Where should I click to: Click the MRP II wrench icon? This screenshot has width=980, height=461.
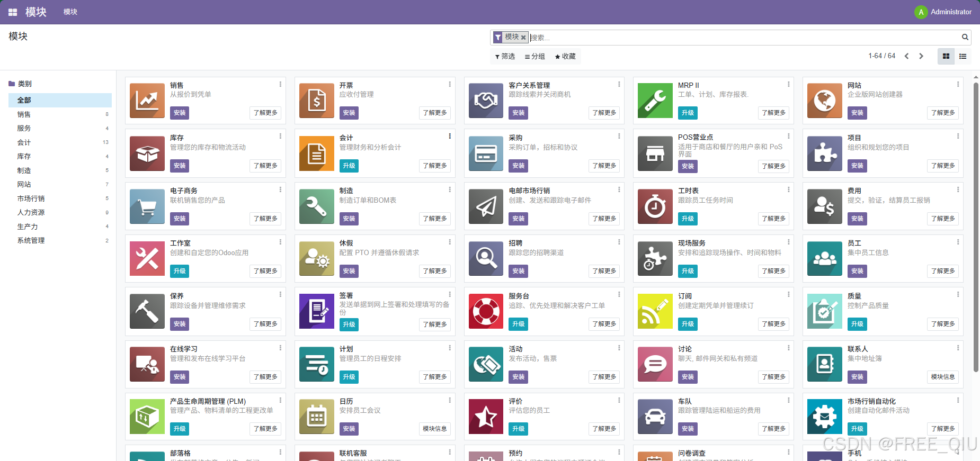(x=655, y=101)
